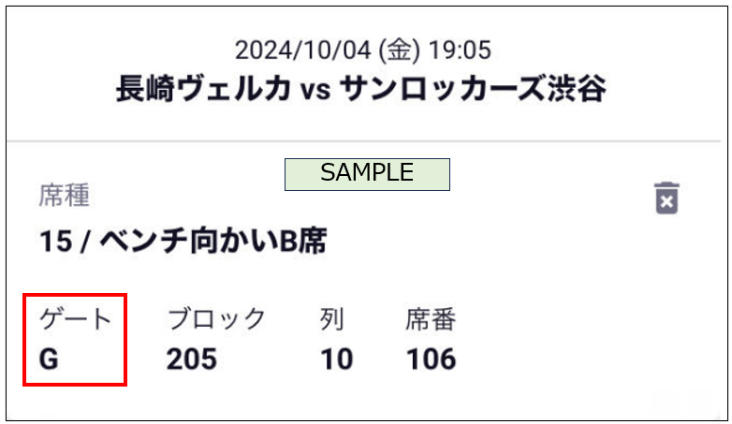Image resolution: width=732 pixels, height=424 pixels.
Task: Select seat type 15 / ベンチ向かいB席
Action: pos(183,241)
